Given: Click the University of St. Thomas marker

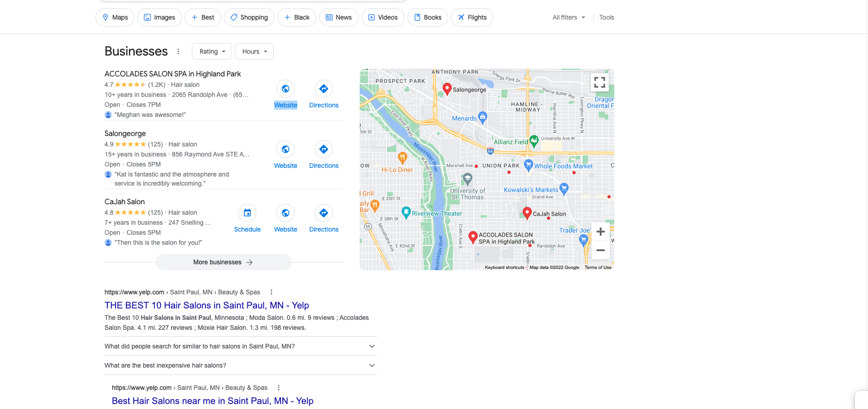Looking at the screenshot, I should point(467,179).
